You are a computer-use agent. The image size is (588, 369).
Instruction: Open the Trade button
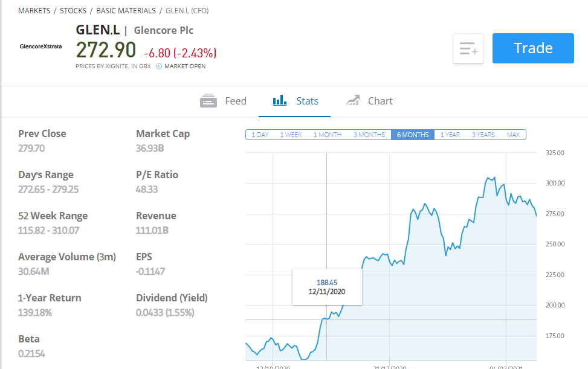pyautogui.click(x=533, y=48)
